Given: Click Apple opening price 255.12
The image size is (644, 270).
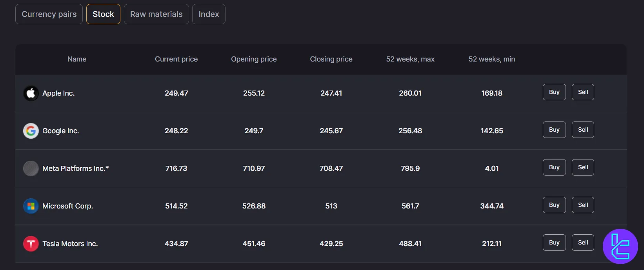Looking at the screenshot, I should (254, 93).
